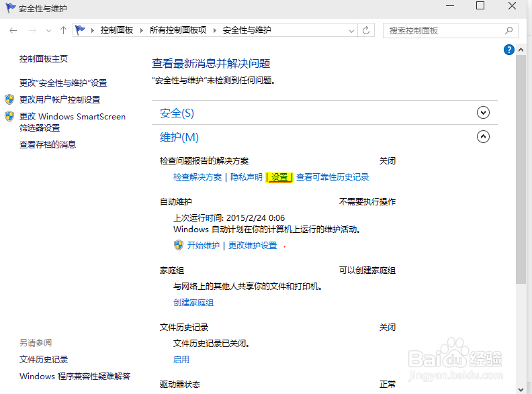This screenshot has width=532, height=394.
Task: Click the shield icon beside SmartScreen link
Action: click(9, 116)
